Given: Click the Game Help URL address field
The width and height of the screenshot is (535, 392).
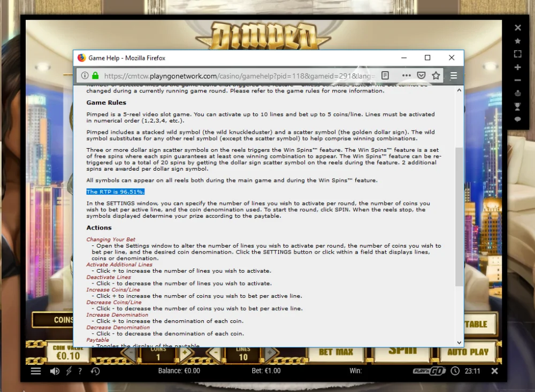Looking at the screenshot, I should click(239, 76).
